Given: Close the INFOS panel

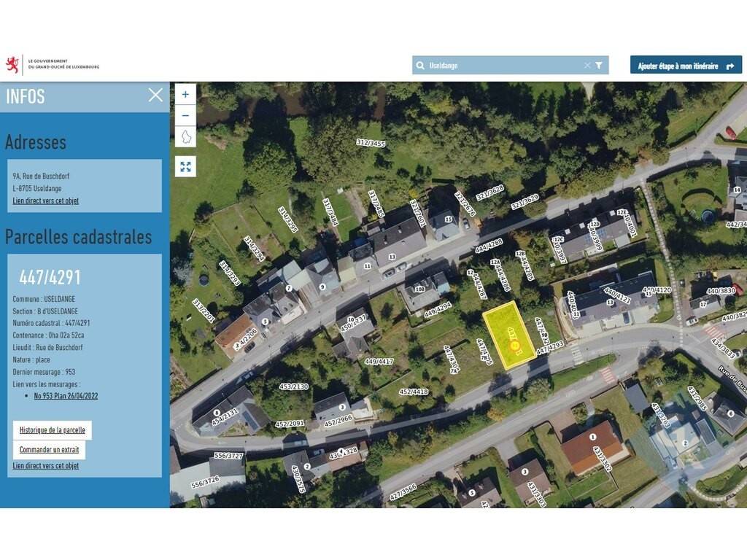Looking at the screenshot, I should [155, 95].
